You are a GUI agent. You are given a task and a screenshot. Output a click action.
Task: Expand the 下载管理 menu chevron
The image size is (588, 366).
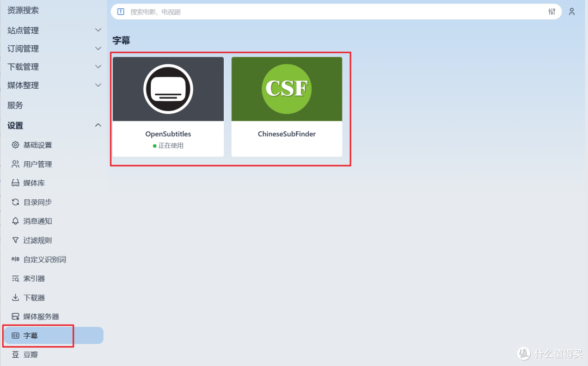pos(98,66)
